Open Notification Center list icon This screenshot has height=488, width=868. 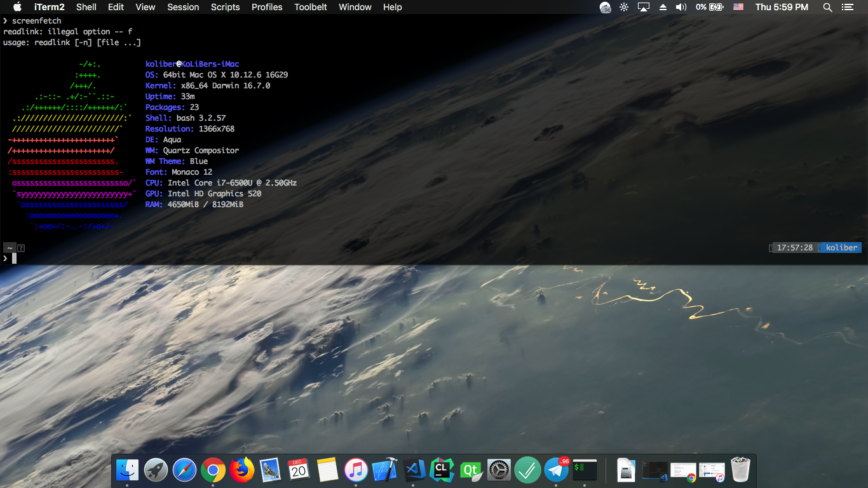click(847, 7)
